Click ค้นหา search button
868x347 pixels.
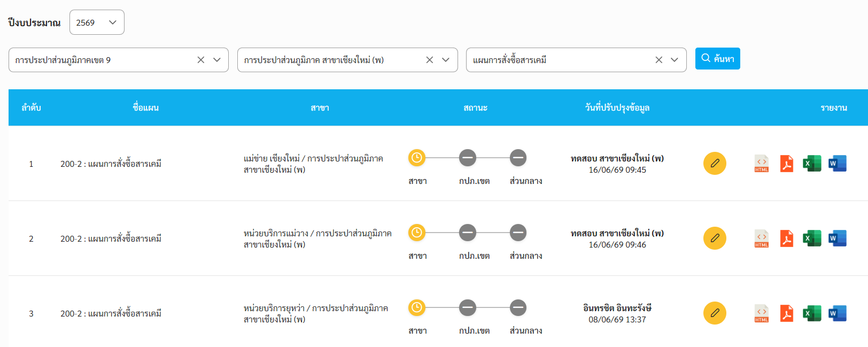[x=718, y=58]
